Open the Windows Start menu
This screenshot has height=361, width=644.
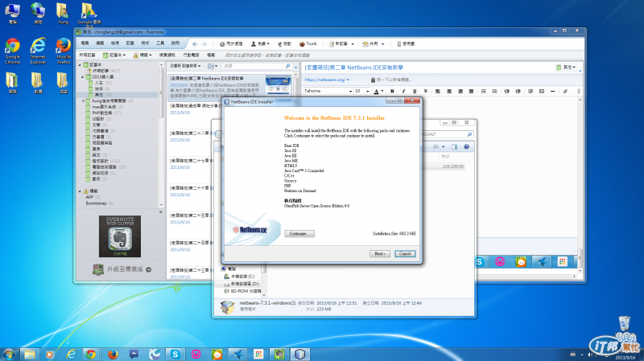(8, 354)
